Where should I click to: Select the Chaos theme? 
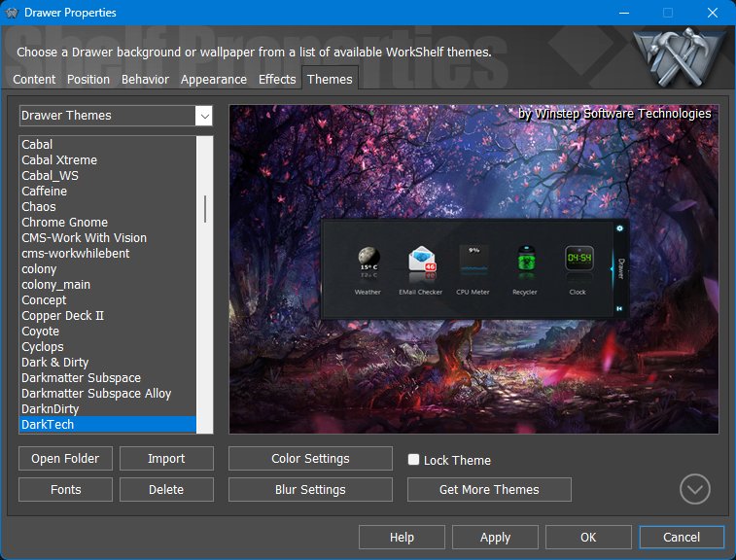click(108, 206)
